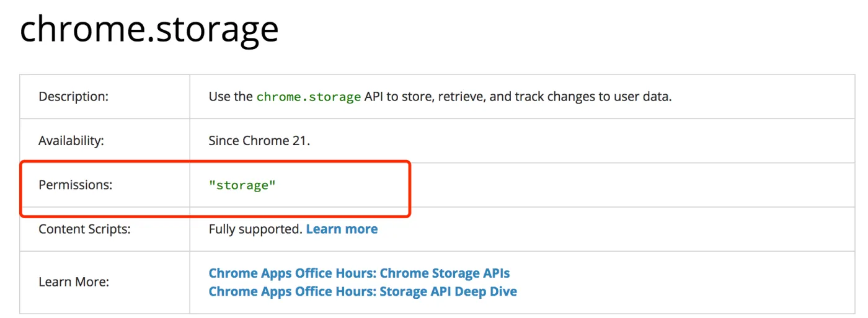Click the green chrome.storage code in the description
Viewport: 868px width, 318px height.
click(x=308, y=97)
